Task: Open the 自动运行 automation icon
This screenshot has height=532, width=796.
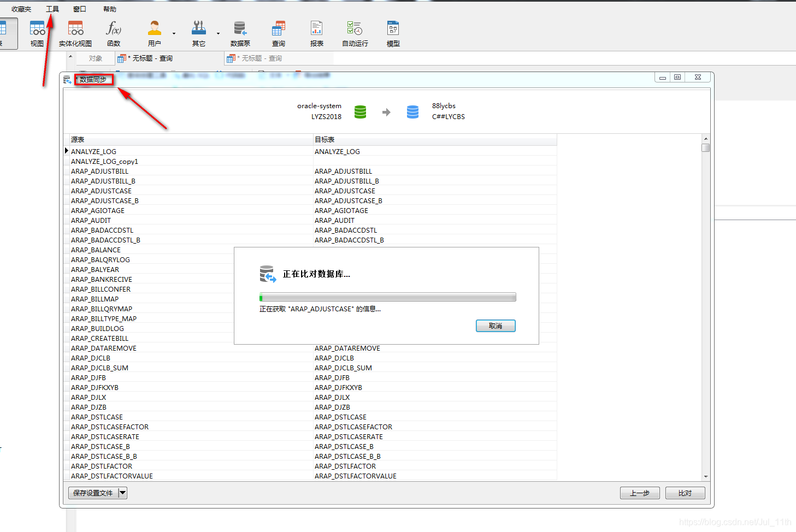Action: pyautogui.click(x=355, y=34)
